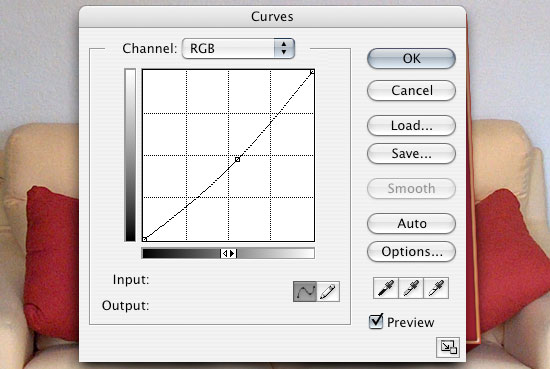Click the Auto button
550x369 pixels.
point(411,223)
